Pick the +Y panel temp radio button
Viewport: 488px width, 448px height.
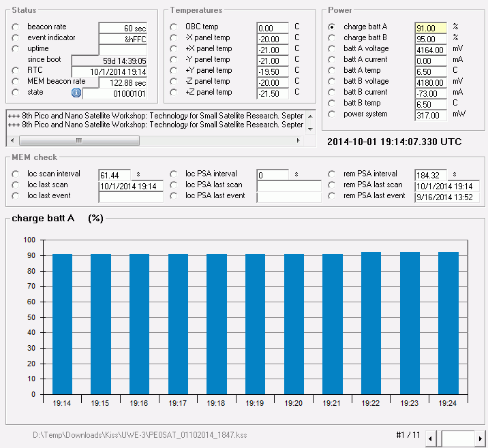coord(174,71)
